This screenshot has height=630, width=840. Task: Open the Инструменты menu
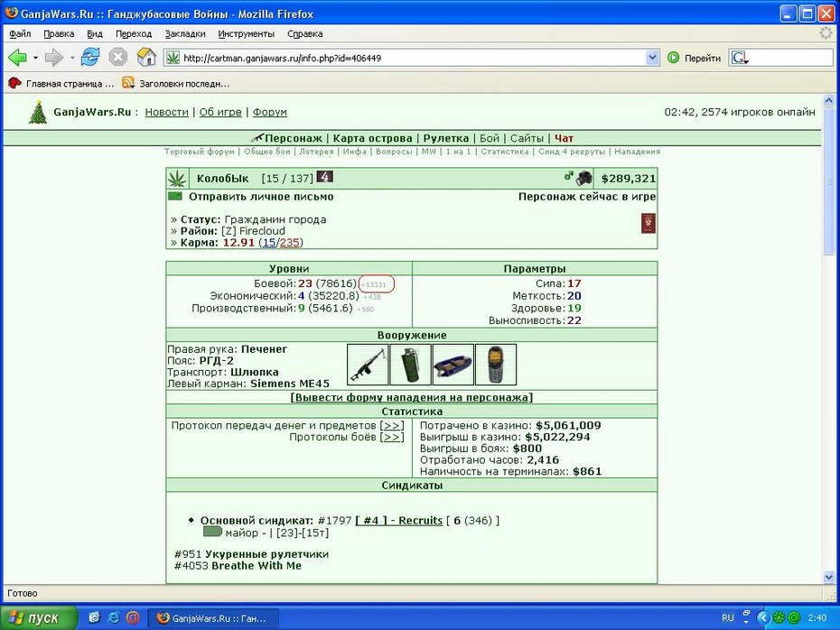tap(246, 33)
